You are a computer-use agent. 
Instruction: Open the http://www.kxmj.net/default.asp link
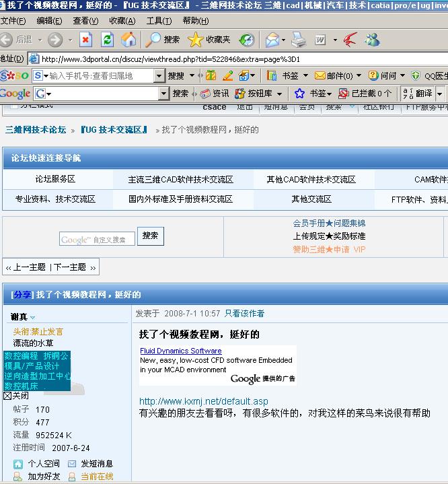tap(204, 401)
